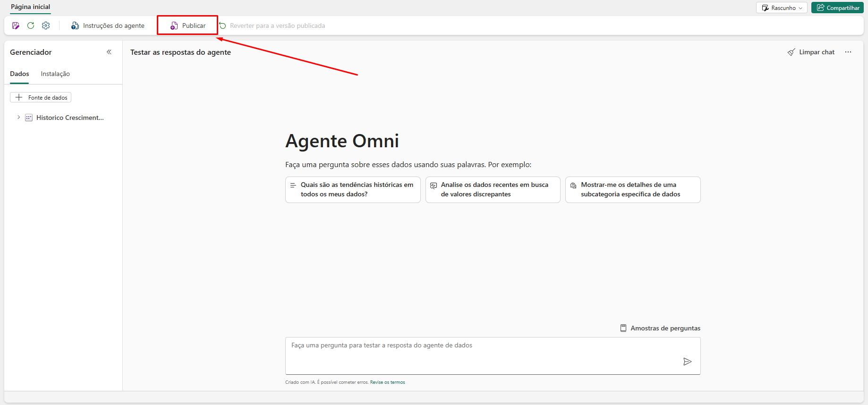Choose the historical trends suggestion card

point(353,190)
